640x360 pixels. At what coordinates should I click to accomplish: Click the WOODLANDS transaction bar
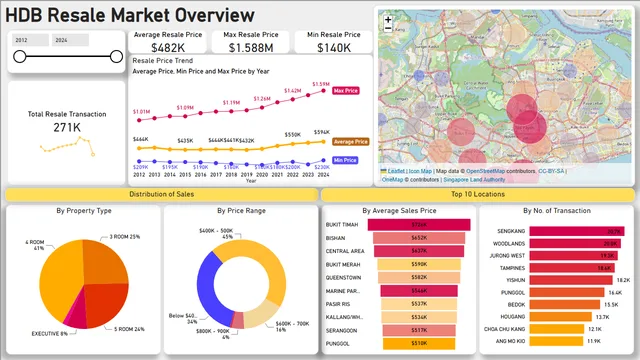575,243
